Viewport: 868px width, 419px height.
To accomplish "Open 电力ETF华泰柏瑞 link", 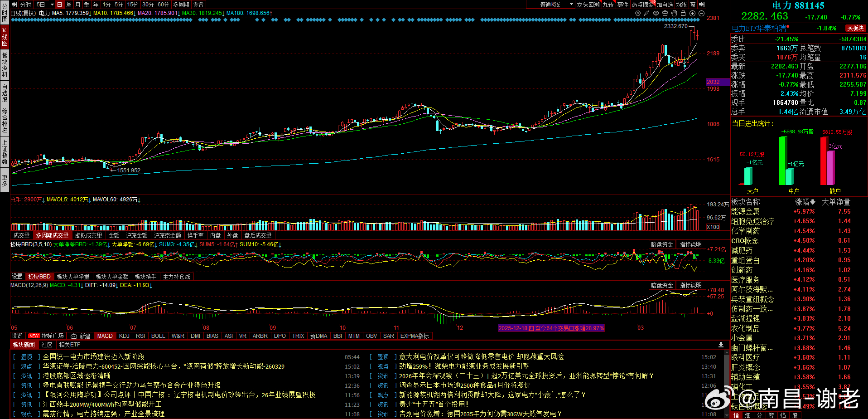I will click(759, 29).
